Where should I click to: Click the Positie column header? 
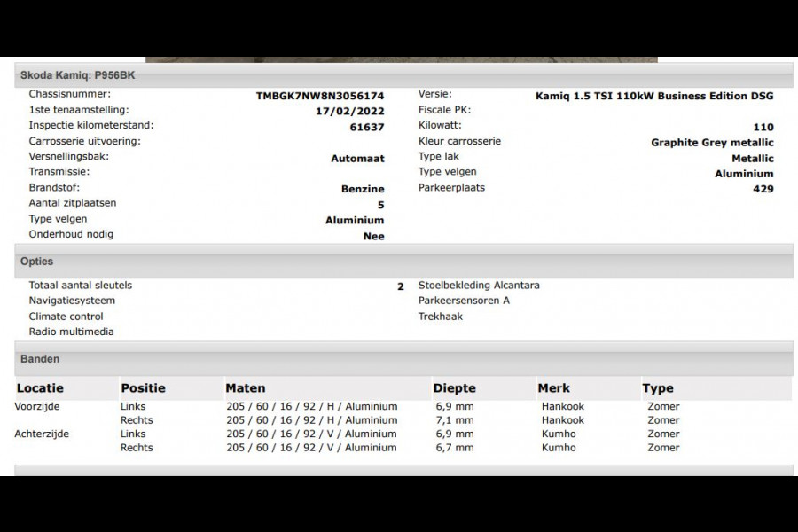point(143,388)
